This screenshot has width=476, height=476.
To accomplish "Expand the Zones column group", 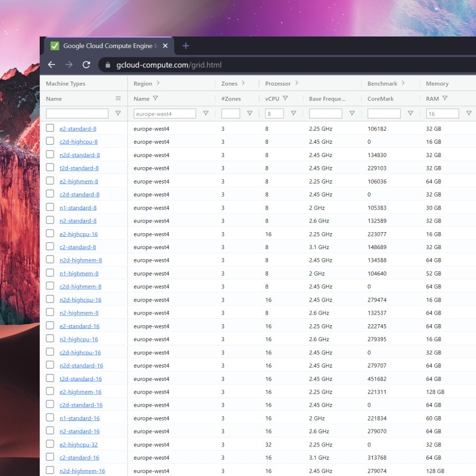I will [x=243, y=83].
